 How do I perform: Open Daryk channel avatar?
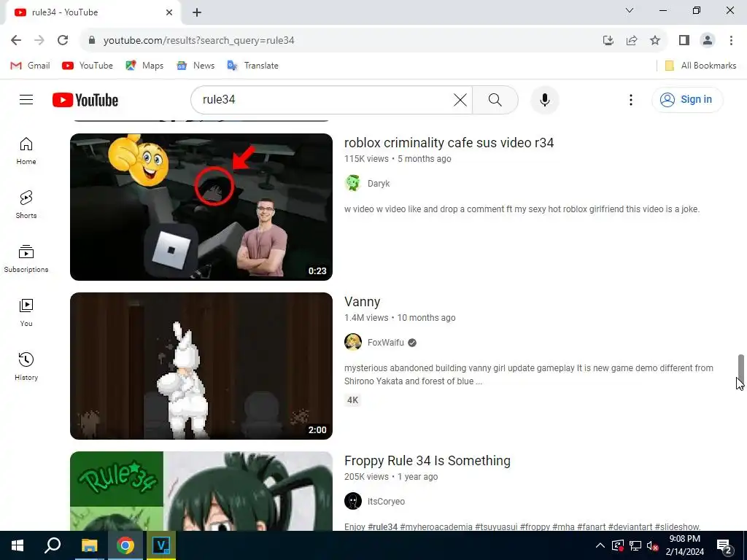click(353, 183)
